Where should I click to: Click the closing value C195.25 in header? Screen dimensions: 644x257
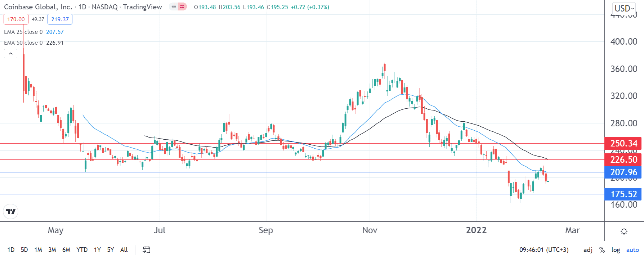coord(277,7)
